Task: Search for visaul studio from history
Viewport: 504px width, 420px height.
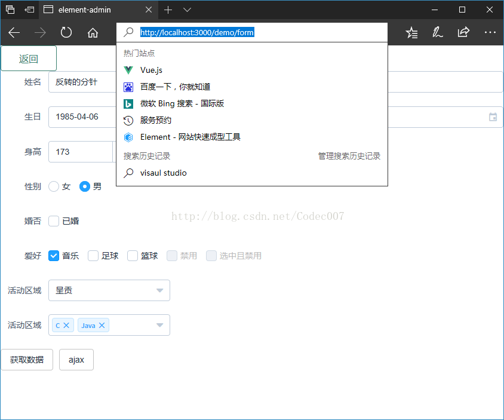Action: 252,173
